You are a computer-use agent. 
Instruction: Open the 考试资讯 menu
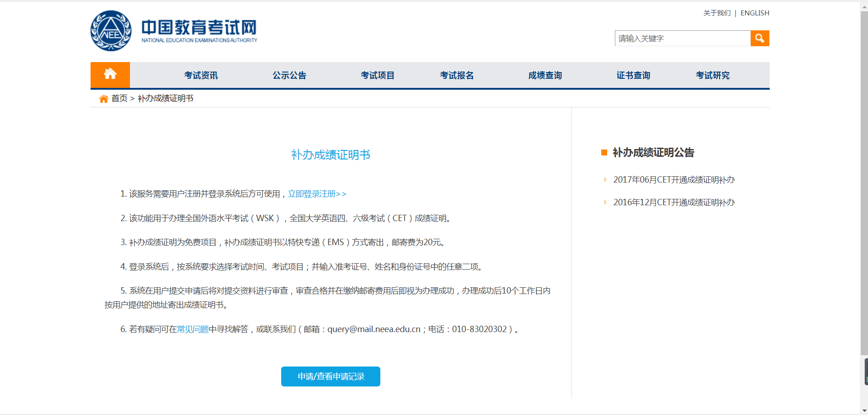pos(201,75)
